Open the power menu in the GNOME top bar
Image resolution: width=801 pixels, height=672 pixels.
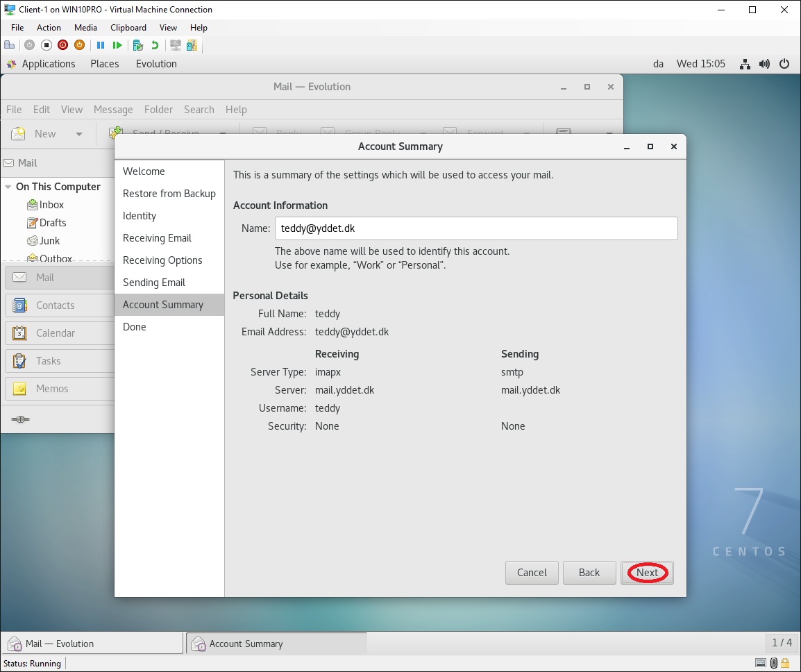pyautogui.click(x=784, y=64)
